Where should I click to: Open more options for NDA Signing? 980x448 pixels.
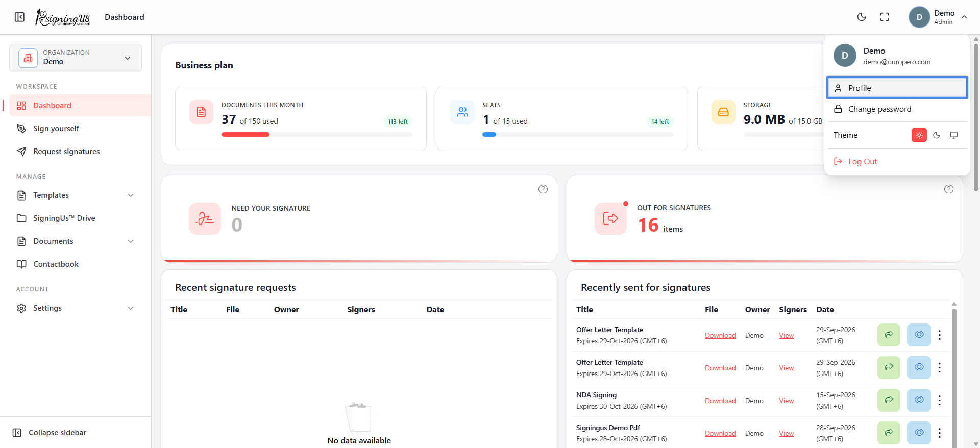tap(940, 401)
